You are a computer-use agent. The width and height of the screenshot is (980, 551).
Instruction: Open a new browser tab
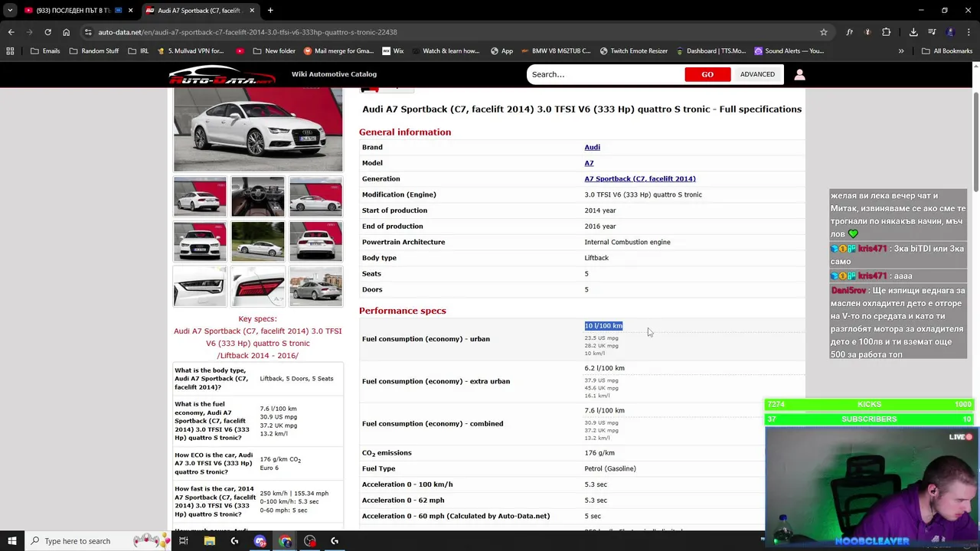pyautogui.click(x=270, y=11)
